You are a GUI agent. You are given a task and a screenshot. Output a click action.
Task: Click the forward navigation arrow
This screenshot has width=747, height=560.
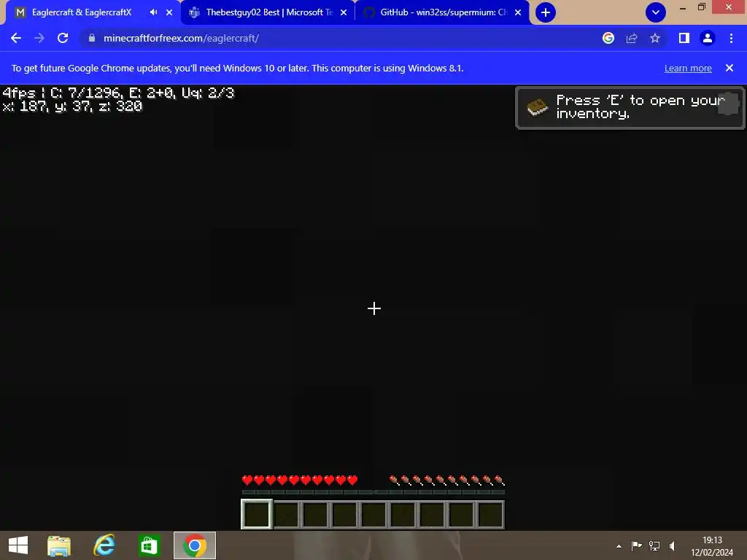39,38
